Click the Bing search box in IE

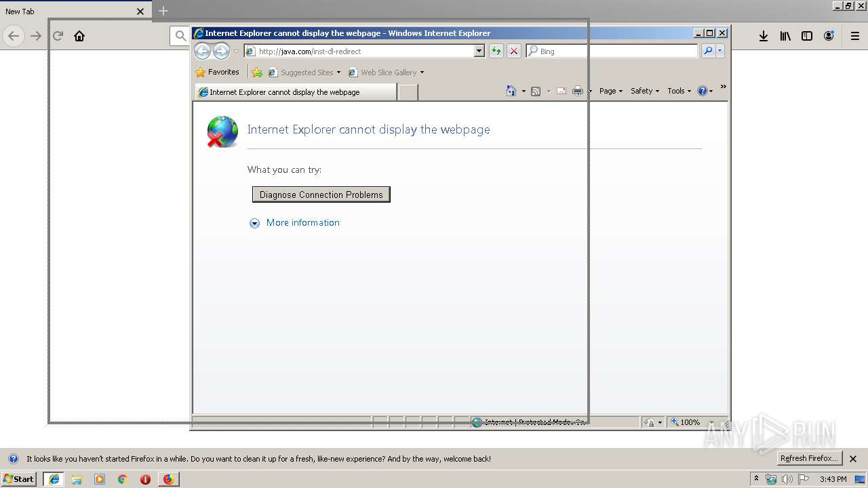[x=612, y=51]
